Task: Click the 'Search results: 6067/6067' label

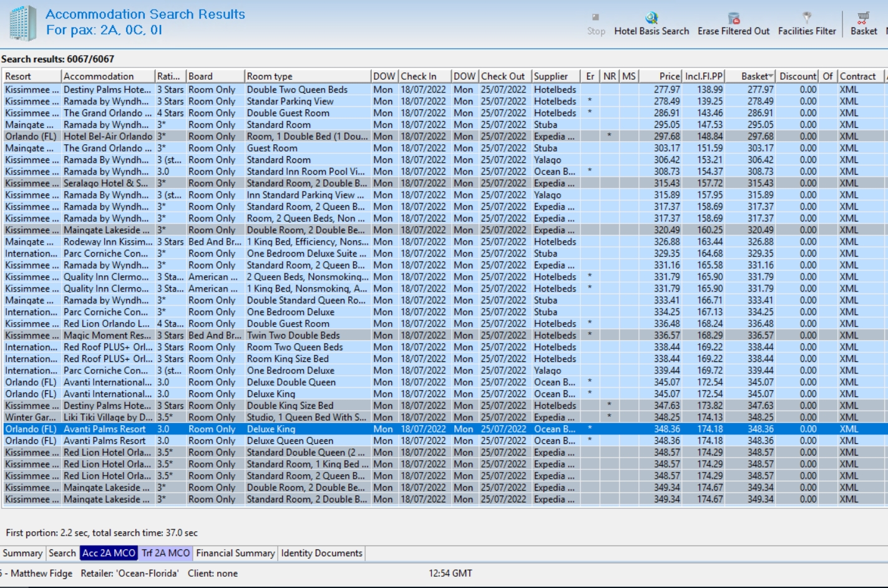Action: 57,59
